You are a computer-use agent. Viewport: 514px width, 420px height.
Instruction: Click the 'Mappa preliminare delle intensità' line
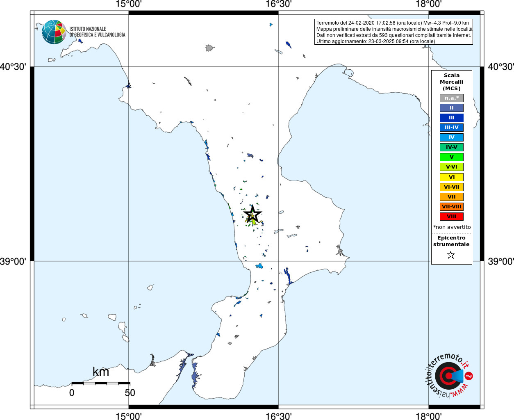click(394, 29)
